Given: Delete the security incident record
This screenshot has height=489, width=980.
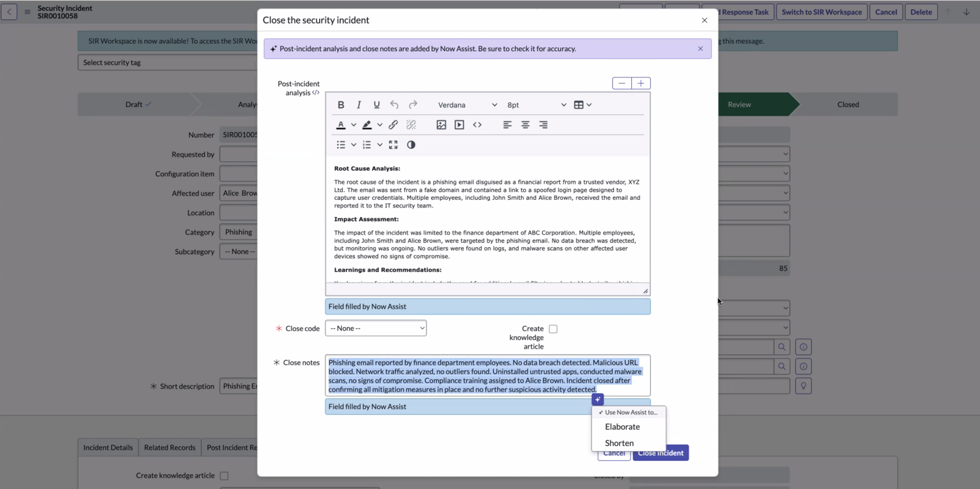Looking at the screenshot, I should click(921, 12).
